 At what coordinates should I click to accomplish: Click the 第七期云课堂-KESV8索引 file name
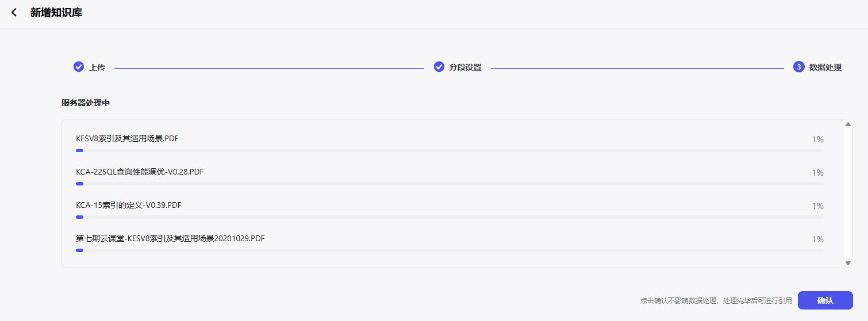tap(170, 238)
